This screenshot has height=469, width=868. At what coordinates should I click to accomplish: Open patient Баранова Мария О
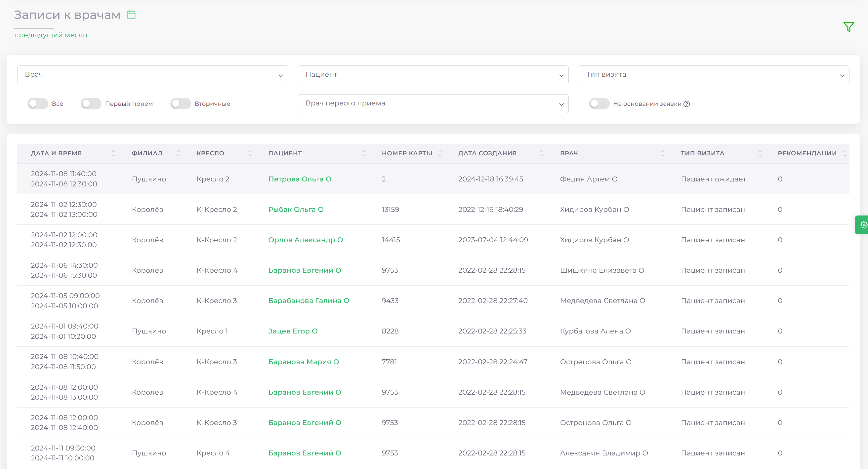click(304, 362)
